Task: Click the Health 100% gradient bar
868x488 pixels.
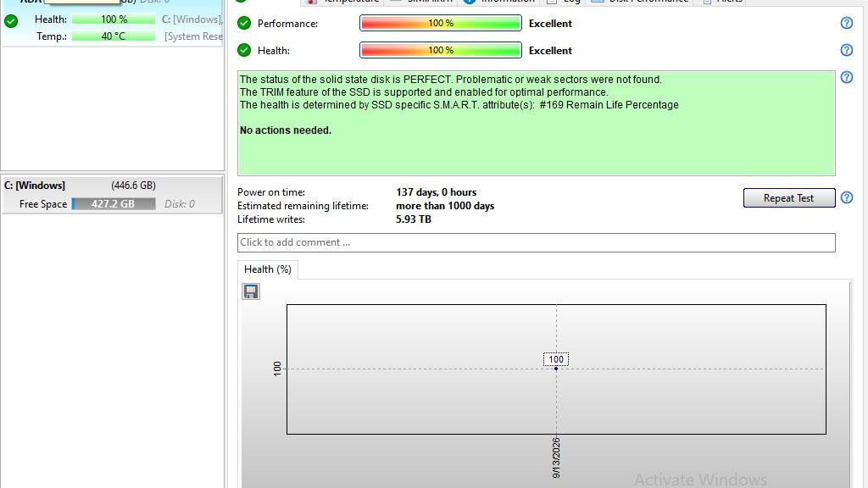Action: [x=441, y=50]
